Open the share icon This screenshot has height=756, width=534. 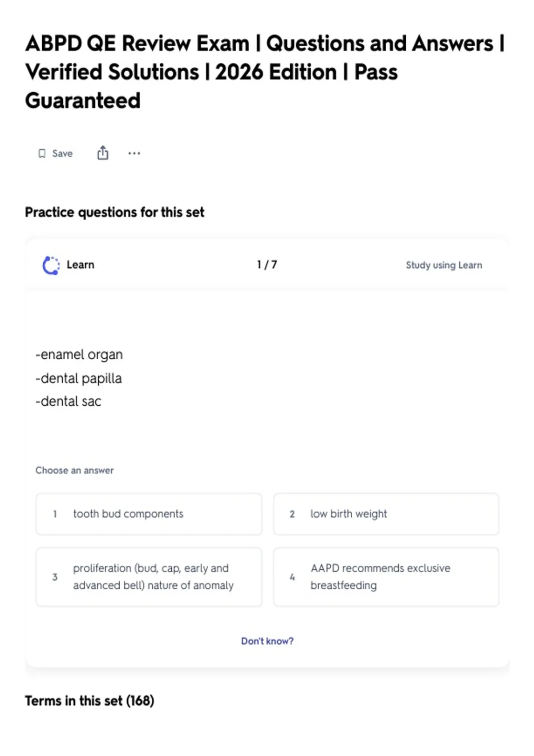[x=103, y=153]
